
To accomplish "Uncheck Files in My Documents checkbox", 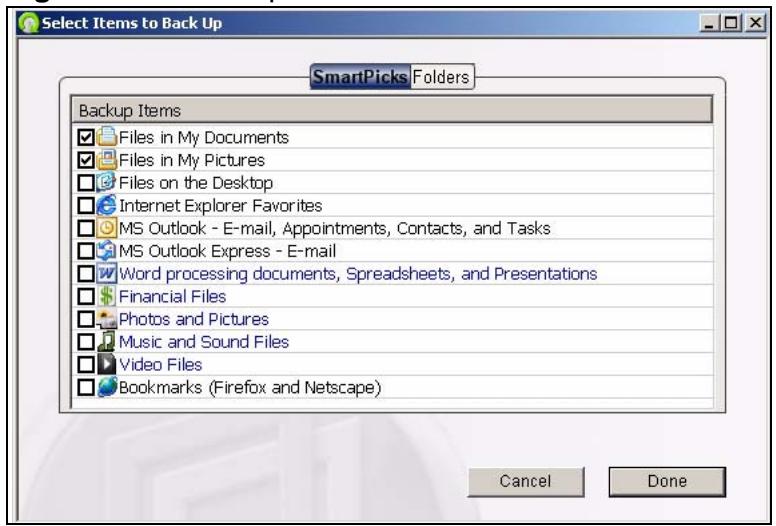I will [86, 137].
